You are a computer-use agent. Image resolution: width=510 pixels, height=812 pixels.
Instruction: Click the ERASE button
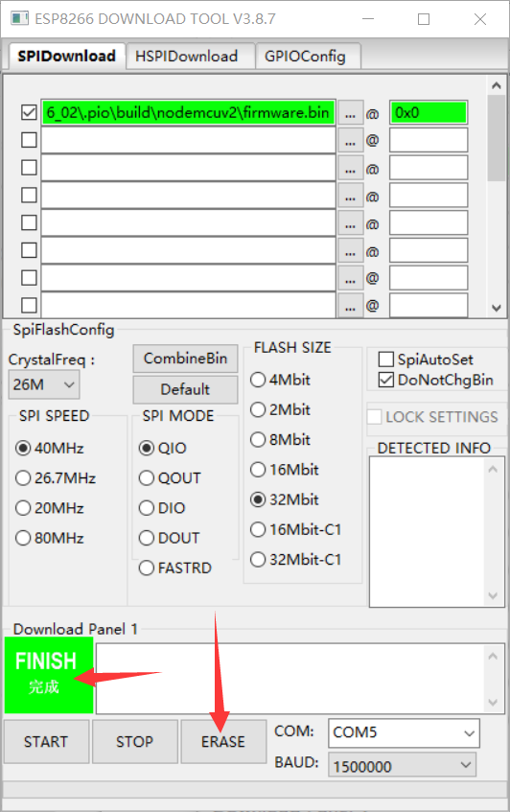[x=223, y=742]
